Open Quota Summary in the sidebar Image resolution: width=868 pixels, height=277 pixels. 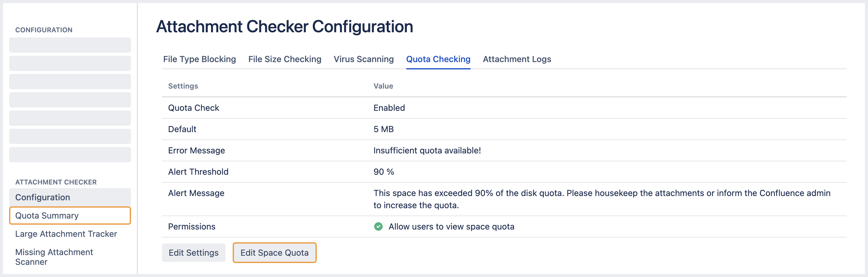pos(47,216)
